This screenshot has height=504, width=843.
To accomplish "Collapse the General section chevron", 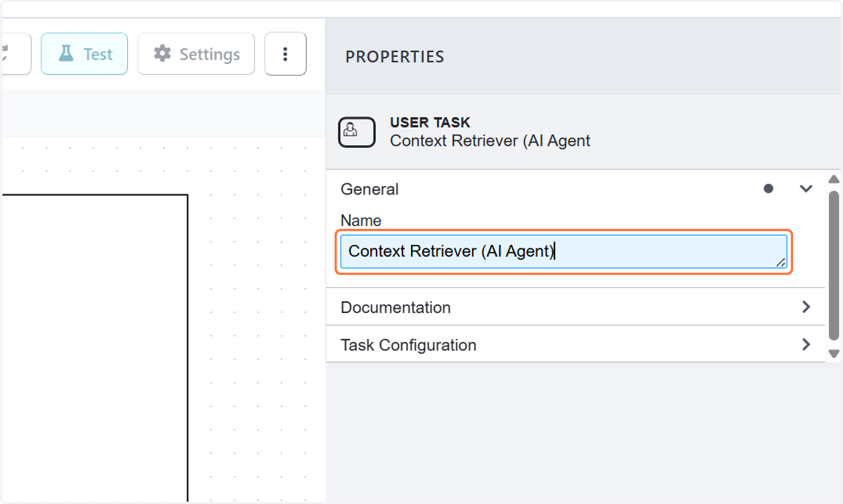I will [x=806, y=189].
